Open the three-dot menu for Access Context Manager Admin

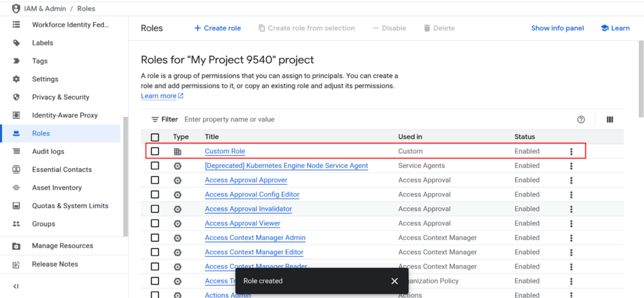571,238
